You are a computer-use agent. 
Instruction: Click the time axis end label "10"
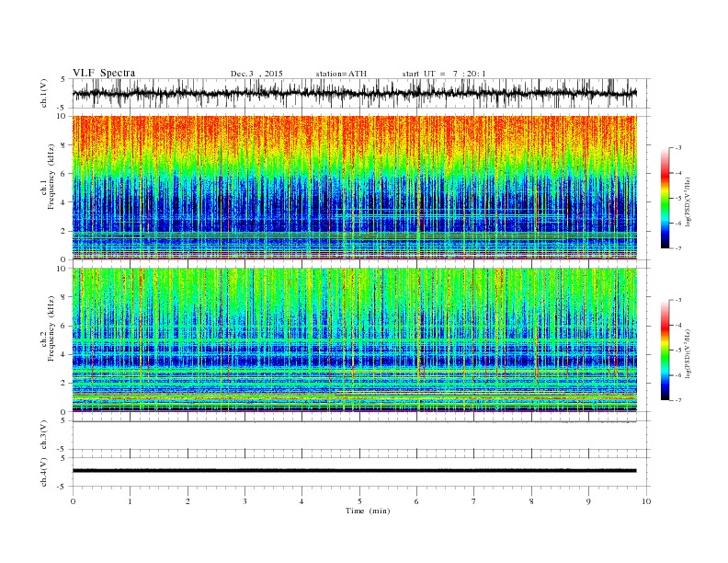point(646,501)
